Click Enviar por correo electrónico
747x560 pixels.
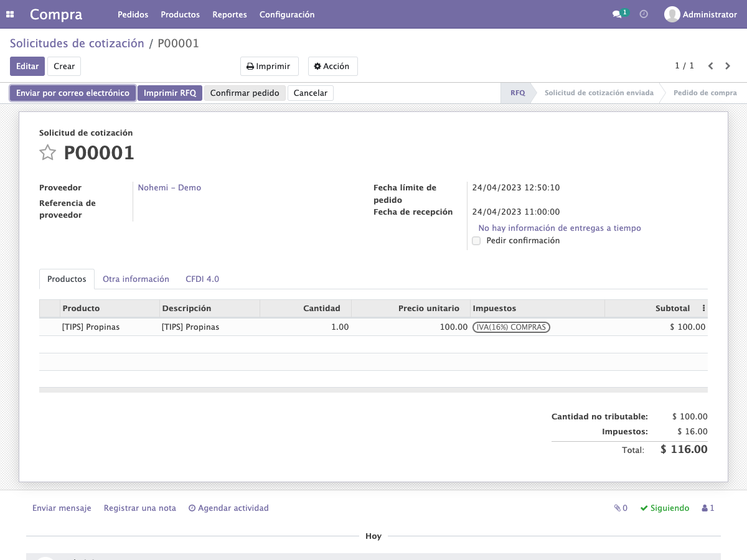[73, 93]
